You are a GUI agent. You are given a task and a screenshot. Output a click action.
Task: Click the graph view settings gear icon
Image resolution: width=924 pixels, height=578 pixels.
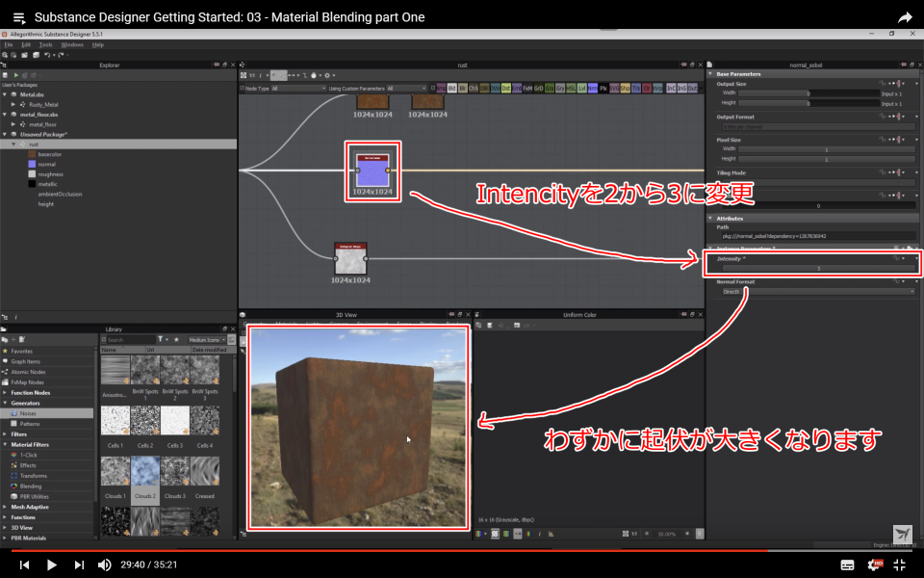(327, 75)
